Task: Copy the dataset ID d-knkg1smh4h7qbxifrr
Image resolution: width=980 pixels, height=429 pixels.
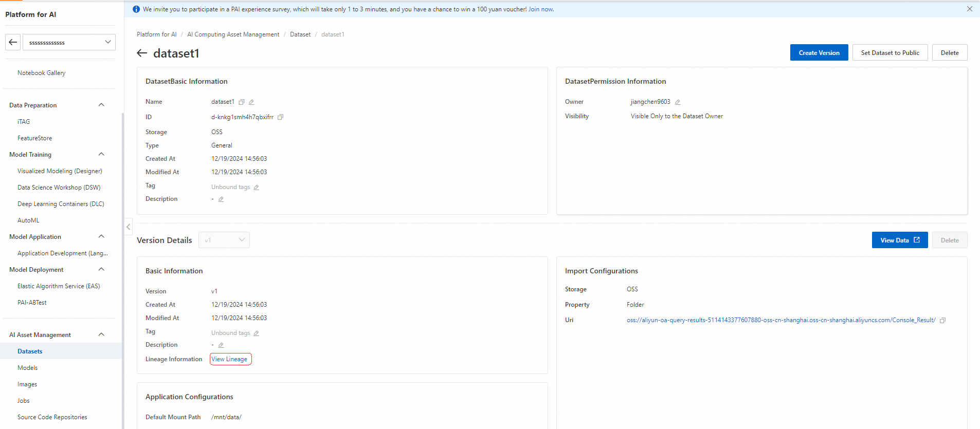Action: tap(281, 117)
